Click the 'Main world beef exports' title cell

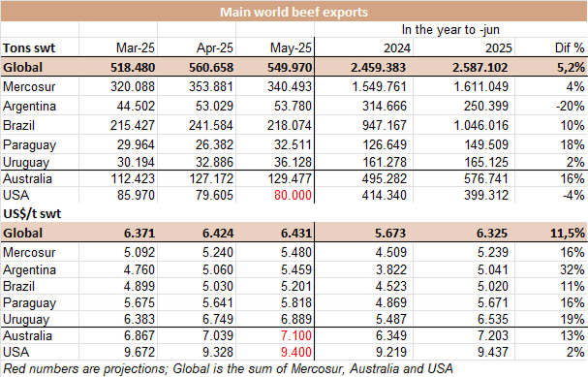tap(294, 12)
